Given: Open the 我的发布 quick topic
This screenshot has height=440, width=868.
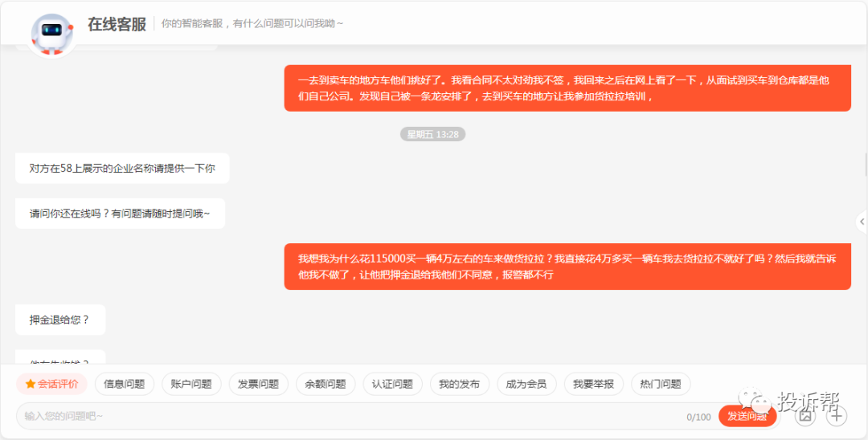Looking at the screenshot, I should click(x=460, y=384).
